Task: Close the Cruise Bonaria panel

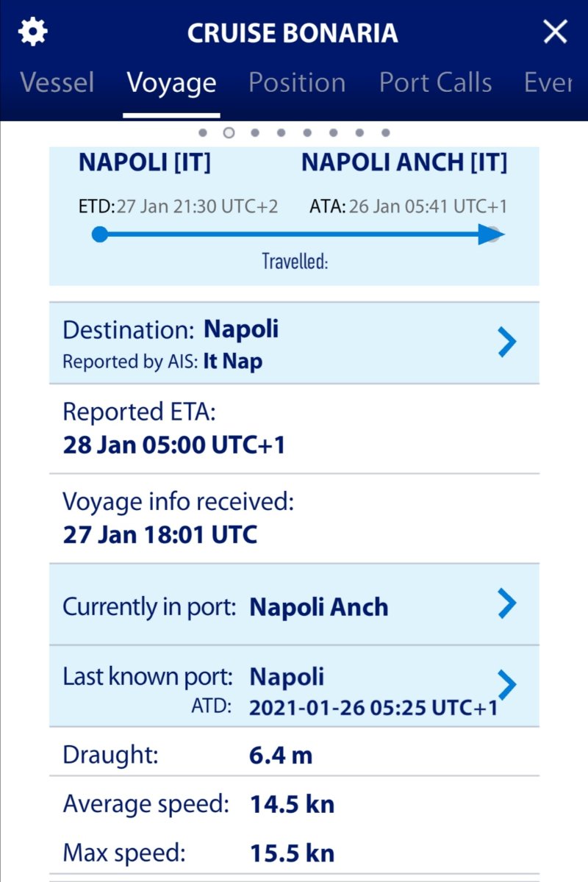Action: point(555,32)
